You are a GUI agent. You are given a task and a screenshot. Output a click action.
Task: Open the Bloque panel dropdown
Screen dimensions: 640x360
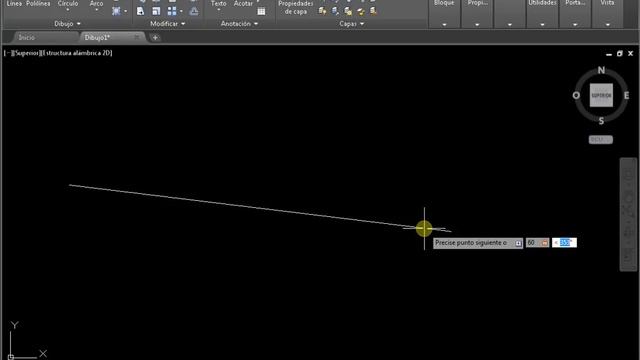[444, 24]
